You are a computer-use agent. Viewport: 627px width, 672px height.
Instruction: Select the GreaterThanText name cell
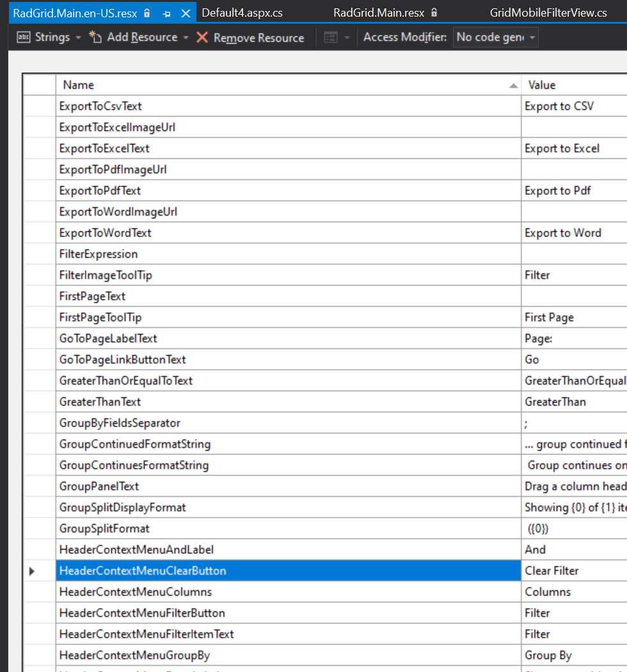click(289, 401)
